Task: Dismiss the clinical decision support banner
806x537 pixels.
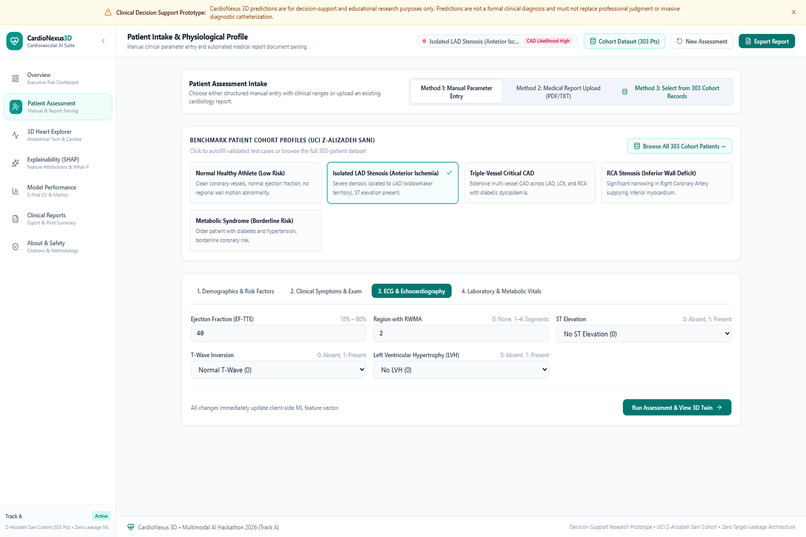Action: tap(794, 12)
